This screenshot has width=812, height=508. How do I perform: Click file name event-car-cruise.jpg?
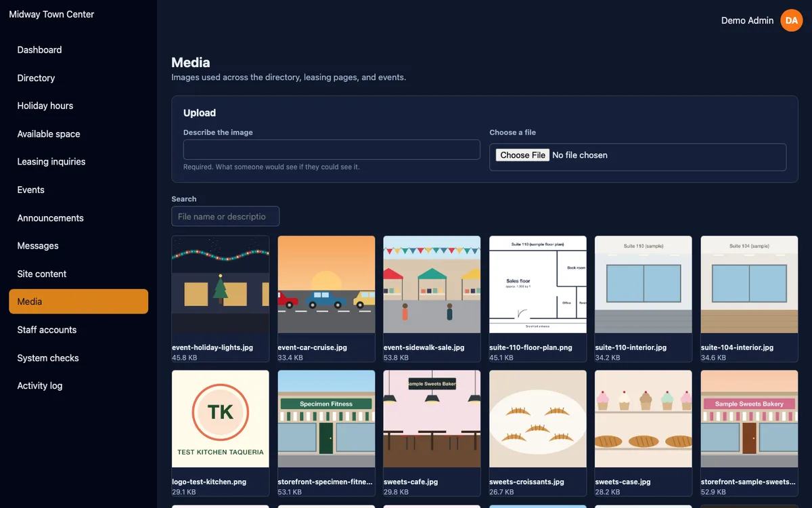pyautogui.click(x=312, y=347)
